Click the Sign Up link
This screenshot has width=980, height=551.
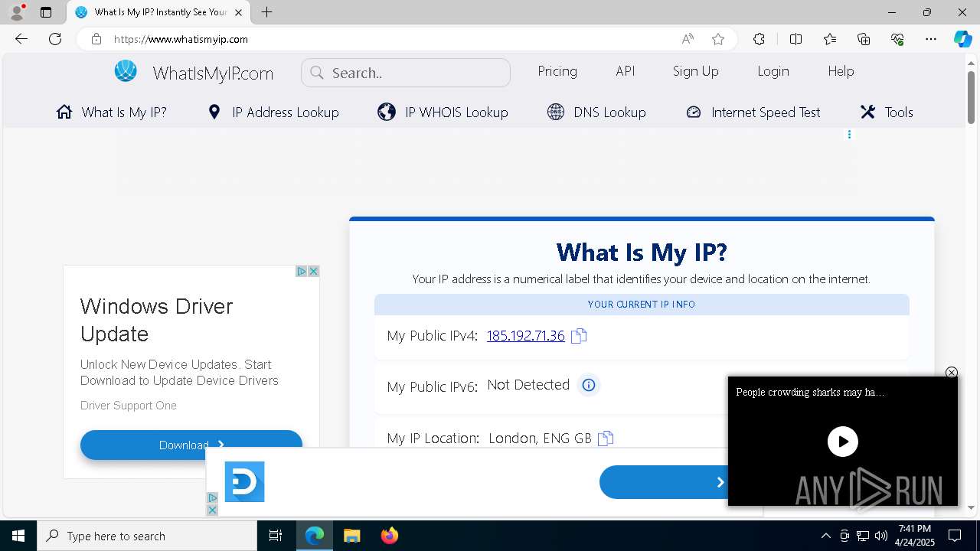[x=696, y=71]
